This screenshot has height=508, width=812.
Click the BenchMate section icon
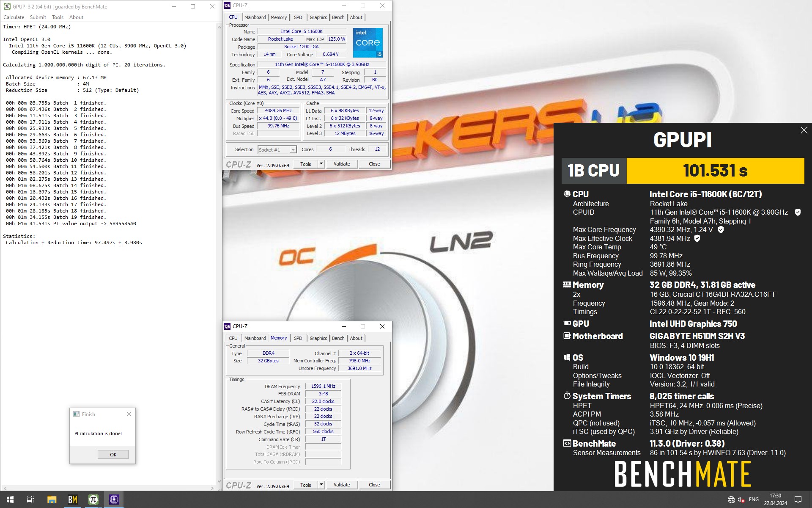tap(567, 443)
